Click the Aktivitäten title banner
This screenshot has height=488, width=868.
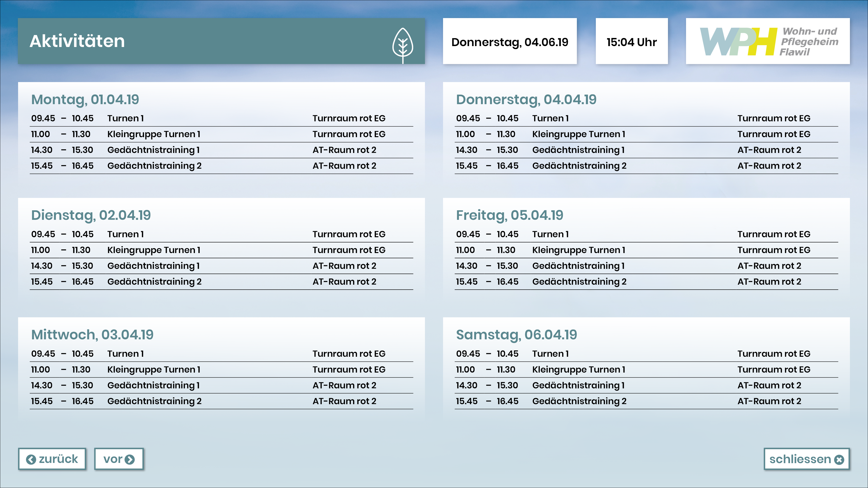(202, 41)
